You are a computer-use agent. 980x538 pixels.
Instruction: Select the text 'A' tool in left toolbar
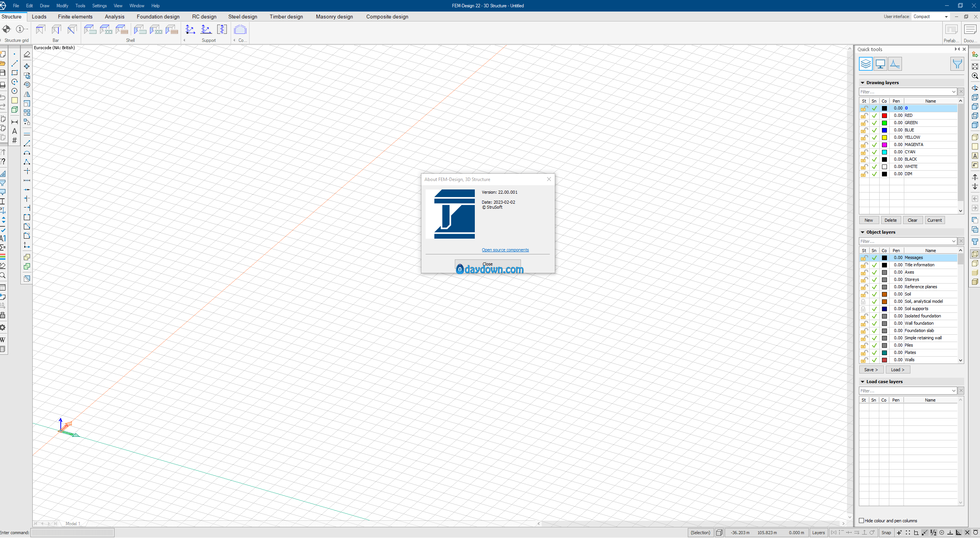(15, 131)
